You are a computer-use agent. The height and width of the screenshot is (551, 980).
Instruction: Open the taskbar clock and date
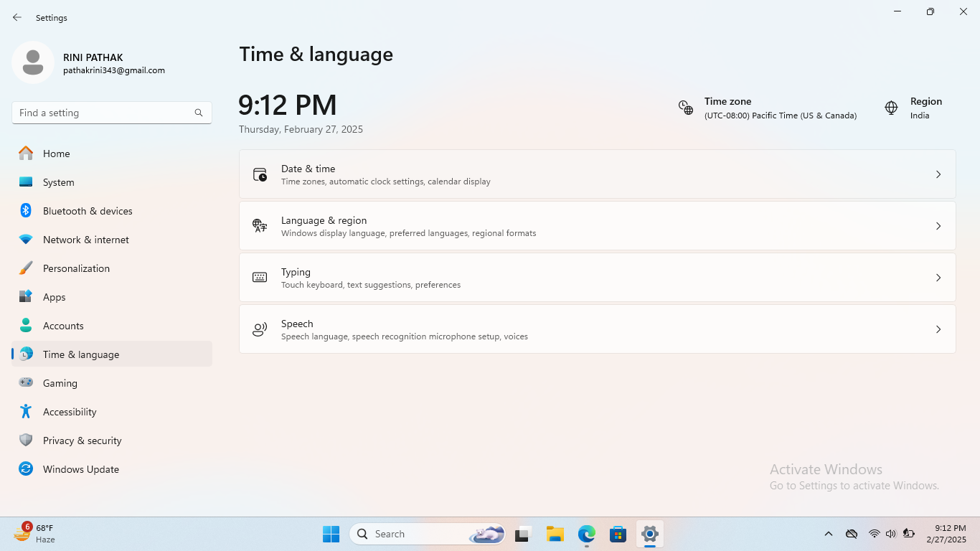coord(946,534)
